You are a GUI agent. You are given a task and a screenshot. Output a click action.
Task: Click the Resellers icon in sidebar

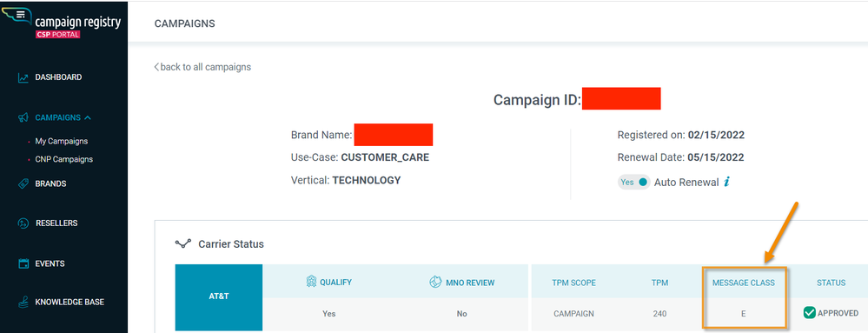pos(23,223)
